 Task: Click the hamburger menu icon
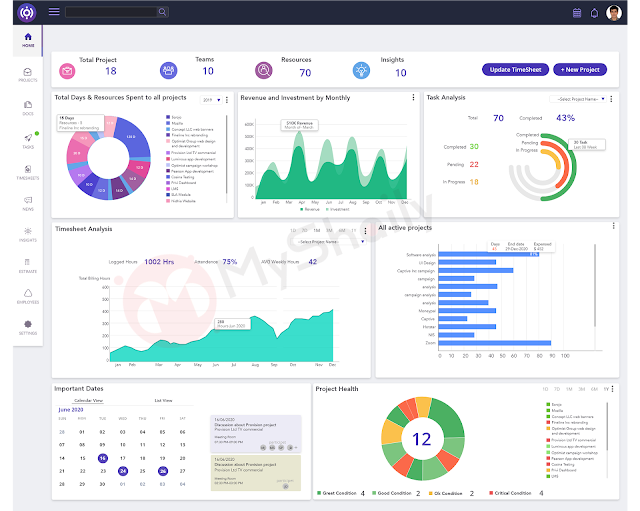54,12
